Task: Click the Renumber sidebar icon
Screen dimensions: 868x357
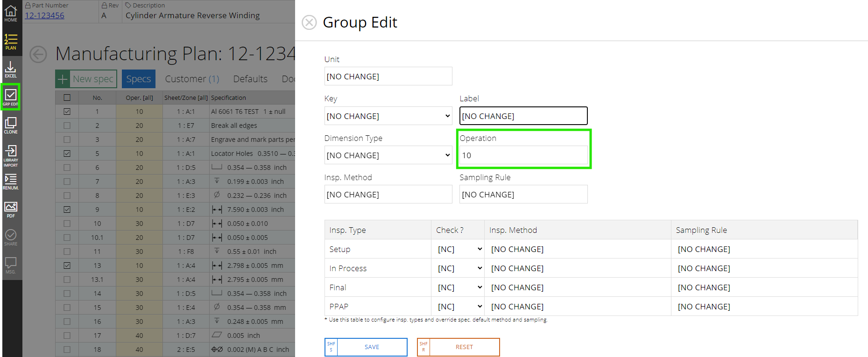Action: point(11,182)
